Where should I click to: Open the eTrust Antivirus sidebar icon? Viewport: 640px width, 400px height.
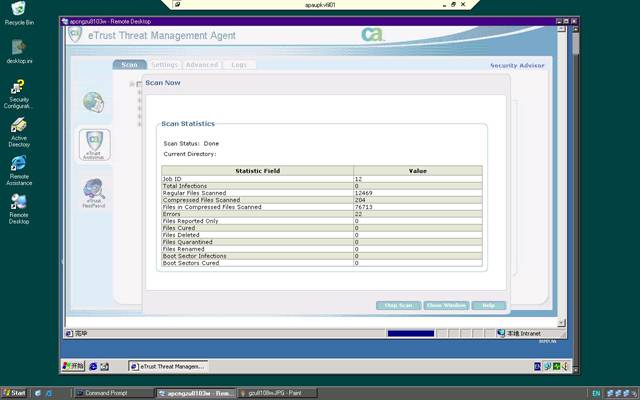tap(93, 144)
